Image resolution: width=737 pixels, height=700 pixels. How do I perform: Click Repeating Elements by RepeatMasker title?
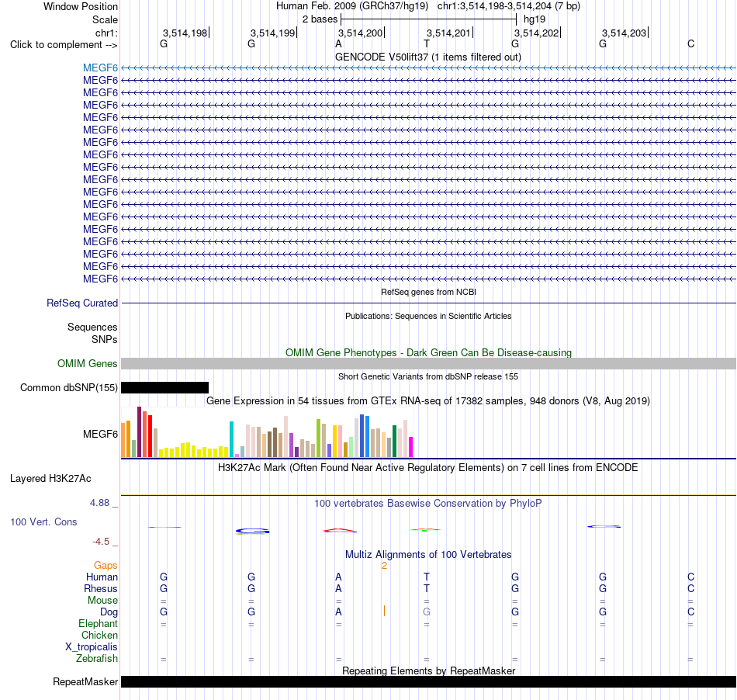tap(428, 671)
